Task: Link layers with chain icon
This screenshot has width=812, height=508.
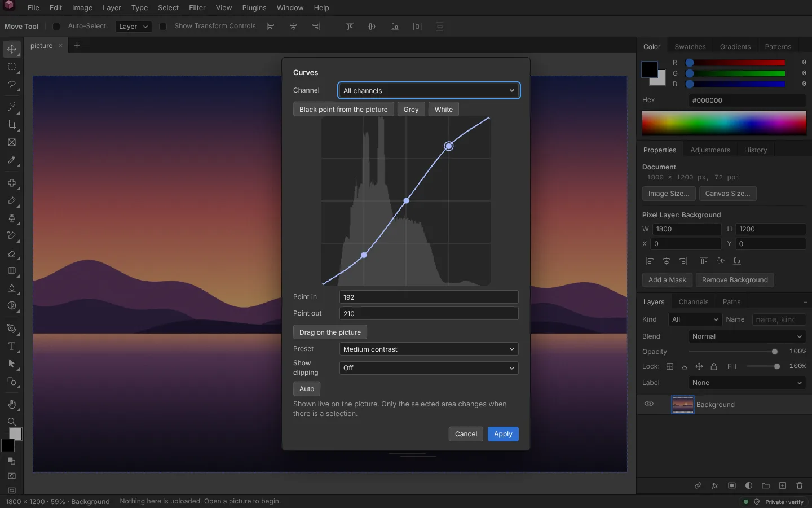Action: tap(698, 485)
